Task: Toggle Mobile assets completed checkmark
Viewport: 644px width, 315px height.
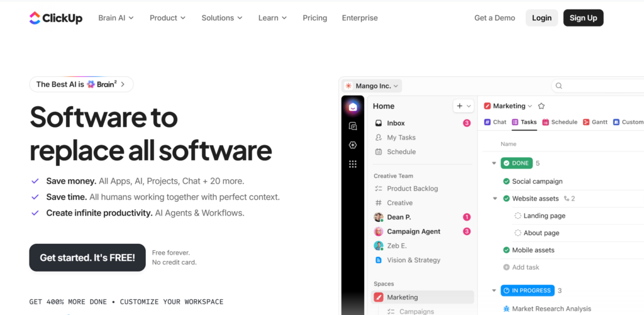Action: 506,250
